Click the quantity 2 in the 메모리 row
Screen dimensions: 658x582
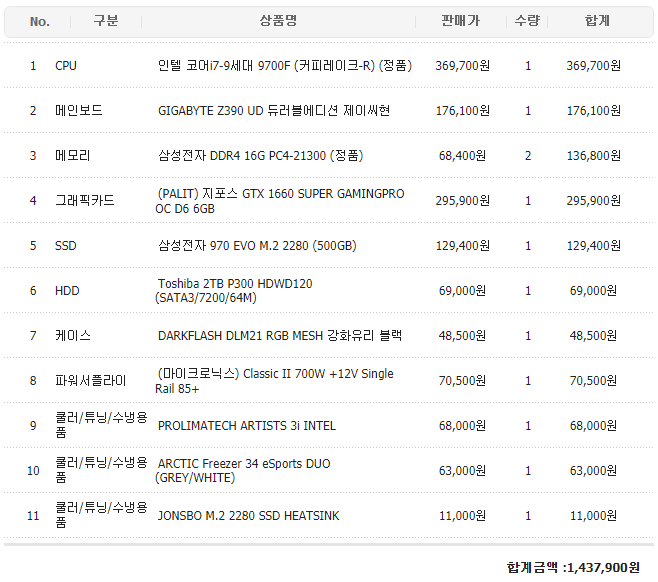click(528, 156)
